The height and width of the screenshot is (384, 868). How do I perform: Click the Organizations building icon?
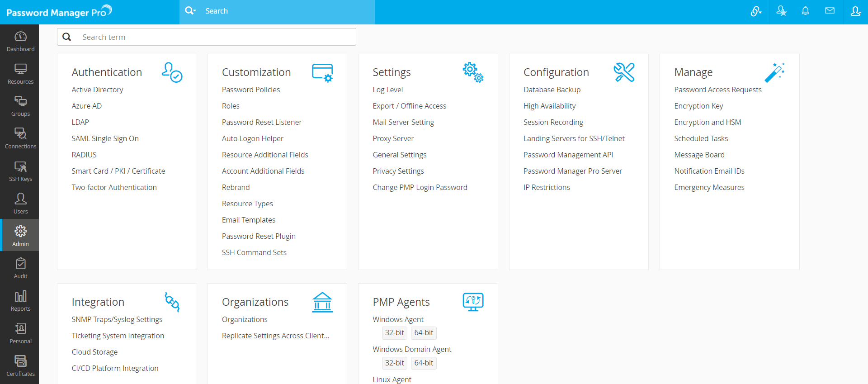pyautogui.click(x=322, y=302)
